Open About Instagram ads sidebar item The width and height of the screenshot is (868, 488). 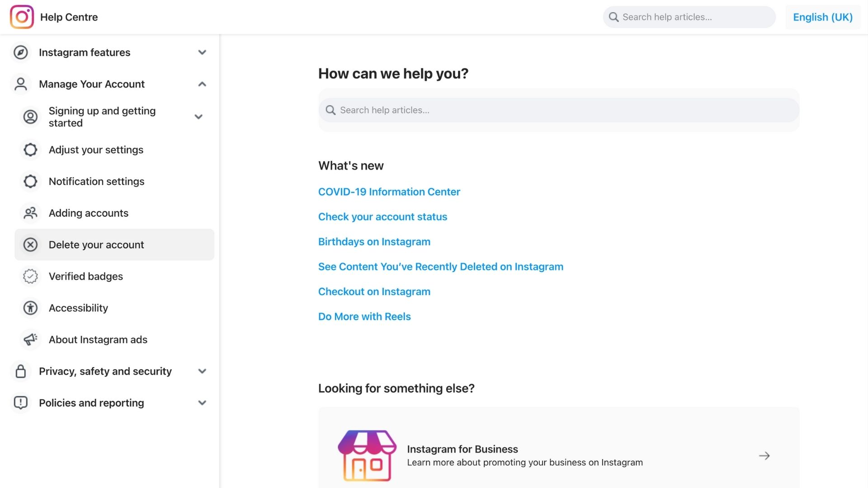114,339
